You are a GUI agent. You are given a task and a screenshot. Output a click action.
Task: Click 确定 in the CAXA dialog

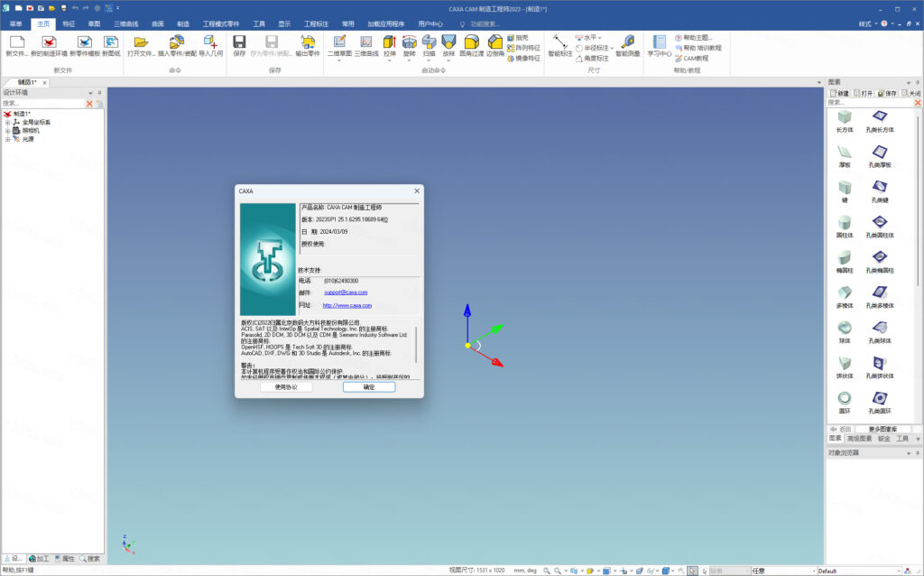click(x=369, y=386)
